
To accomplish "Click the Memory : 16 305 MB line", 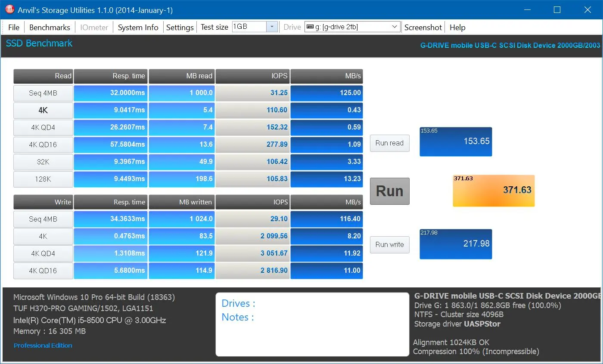I will pos(50,331).
